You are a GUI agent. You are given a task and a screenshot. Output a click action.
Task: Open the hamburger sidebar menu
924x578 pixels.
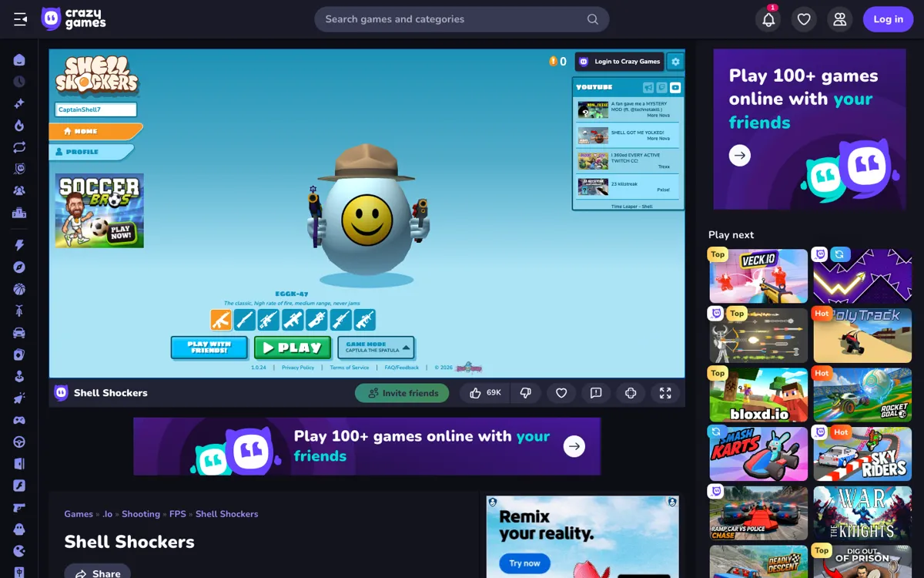(x=20, y=19)
